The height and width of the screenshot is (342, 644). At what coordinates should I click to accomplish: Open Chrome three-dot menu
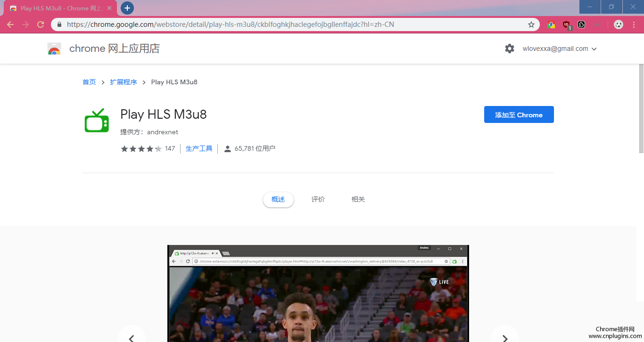pos(634,24)
